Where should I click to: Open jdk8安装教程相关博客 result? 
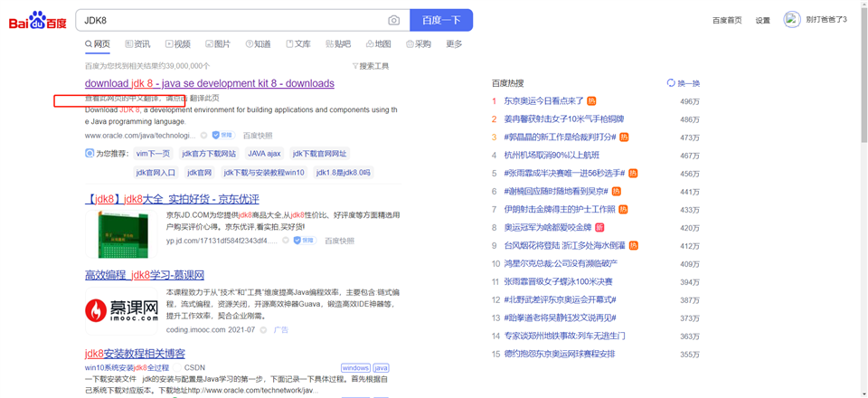135,354
